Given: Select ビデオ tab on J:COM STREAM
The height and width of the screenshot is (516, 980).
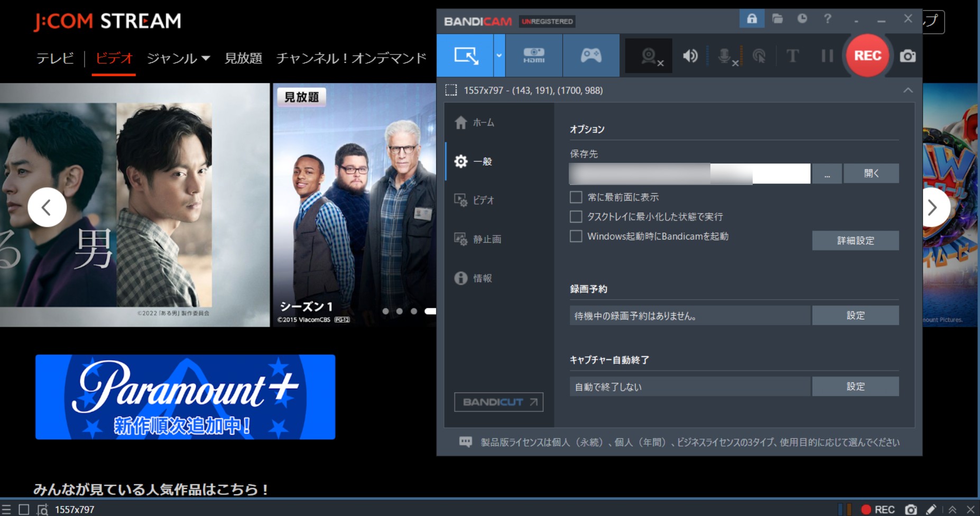Looking at the screenshot, I should (114, 58).
